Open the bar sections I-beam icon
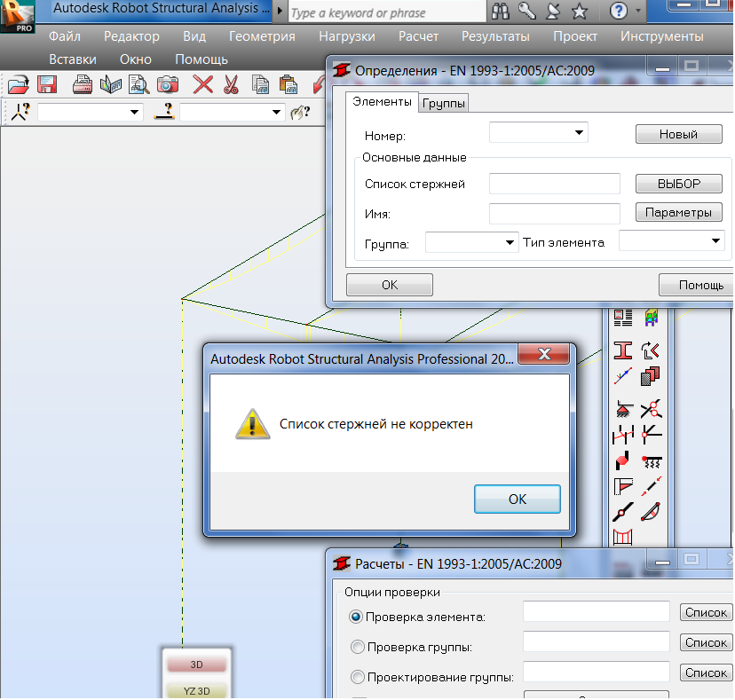The image size is (735, 700). [x=623, y=350]
